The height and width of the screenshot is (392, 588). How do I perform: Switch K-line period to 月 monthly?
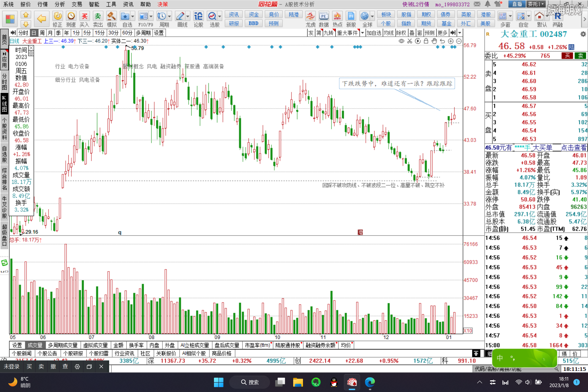pyautogui.click(x=50, y=33)
